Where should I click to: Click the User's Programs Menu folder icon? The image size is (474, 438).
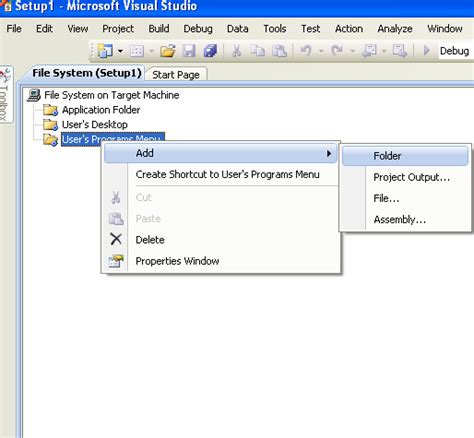[x=51, y=140]
